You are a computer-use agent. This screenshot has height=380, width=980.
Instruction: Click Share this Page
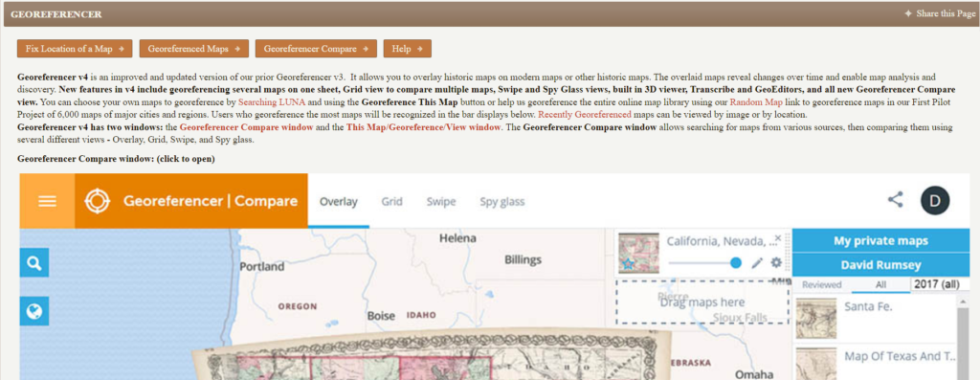tap(940, 13)
